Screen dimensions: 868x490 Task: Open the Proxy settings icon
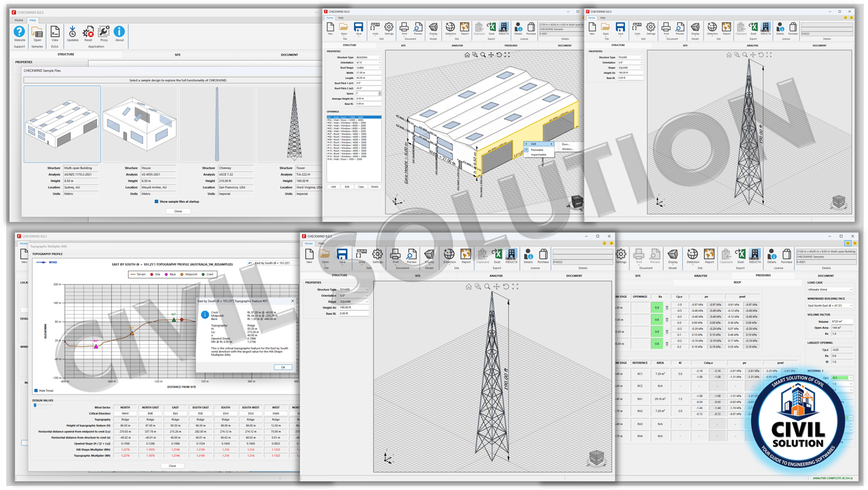pos(104,32)
